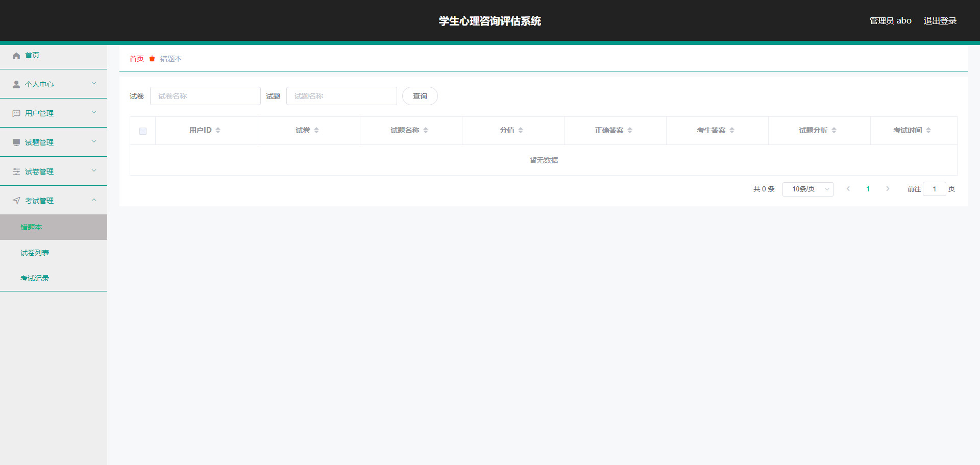Go to previous page arrow

click(x=848, y=189)
